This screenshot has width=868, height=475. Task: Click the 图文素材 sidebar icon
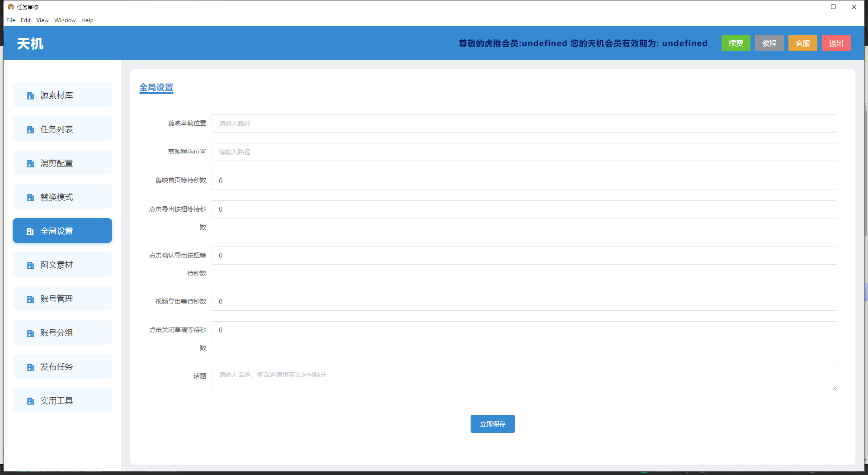click(30, 266)
